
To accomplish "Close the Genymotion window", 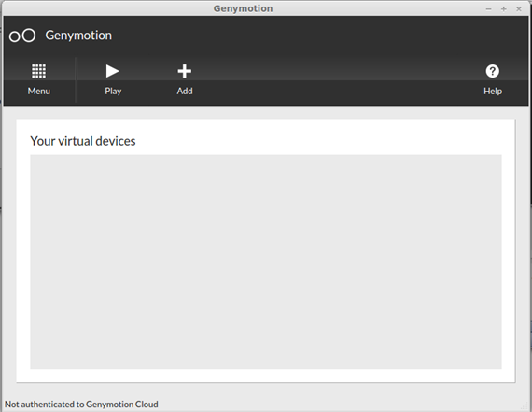I will tap(519, 9).
